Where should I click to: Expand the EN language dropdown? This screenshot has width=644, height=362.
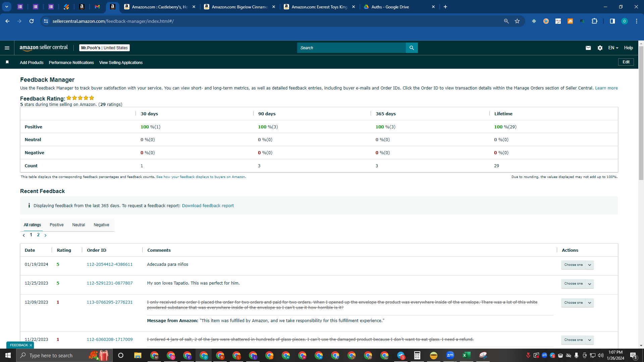click(x=613, y=48)
